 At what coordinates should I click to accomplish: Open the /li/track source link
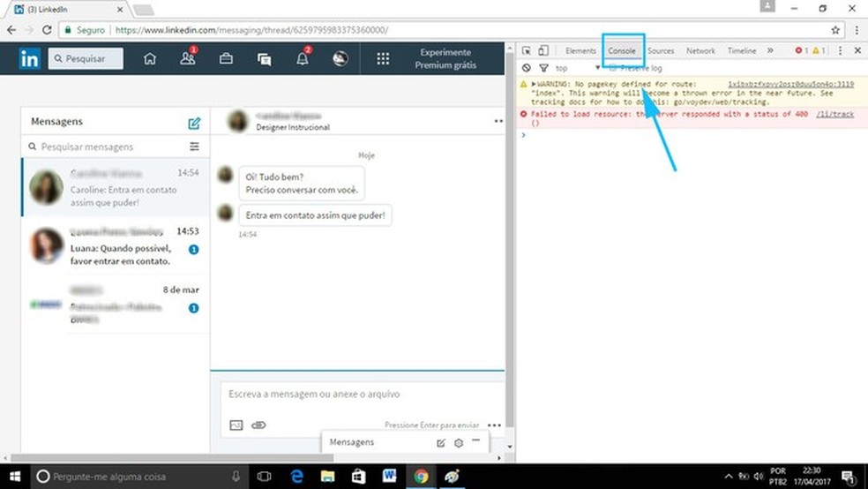tap(834, 114)
